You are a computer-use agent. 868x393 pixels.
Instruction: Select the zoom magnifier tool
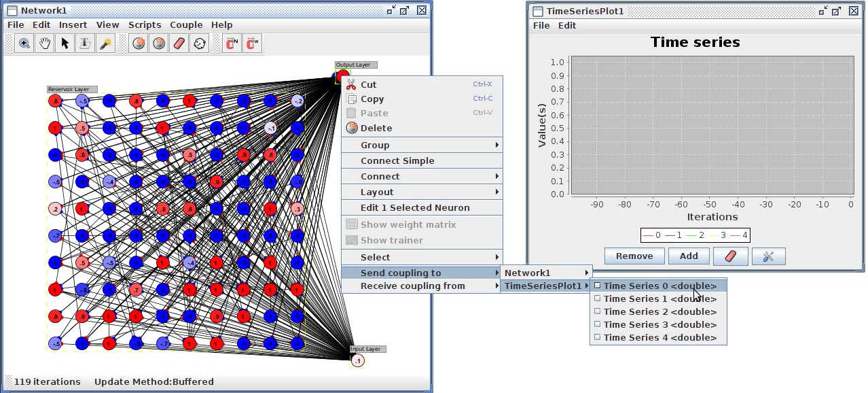click(24, 44)
